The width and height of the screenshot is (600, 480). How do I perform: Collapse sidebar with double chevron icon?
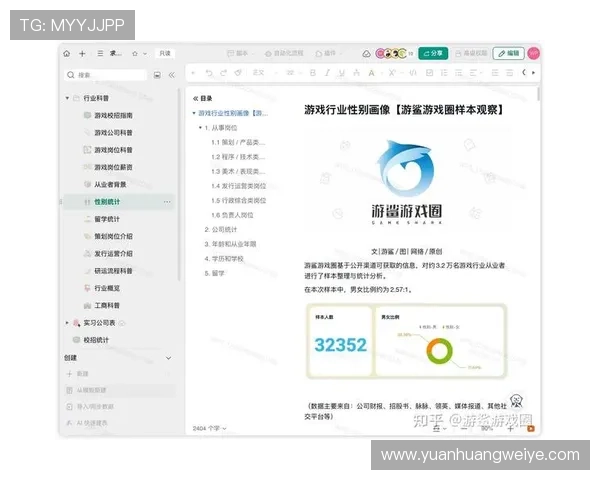coord(172,75)
